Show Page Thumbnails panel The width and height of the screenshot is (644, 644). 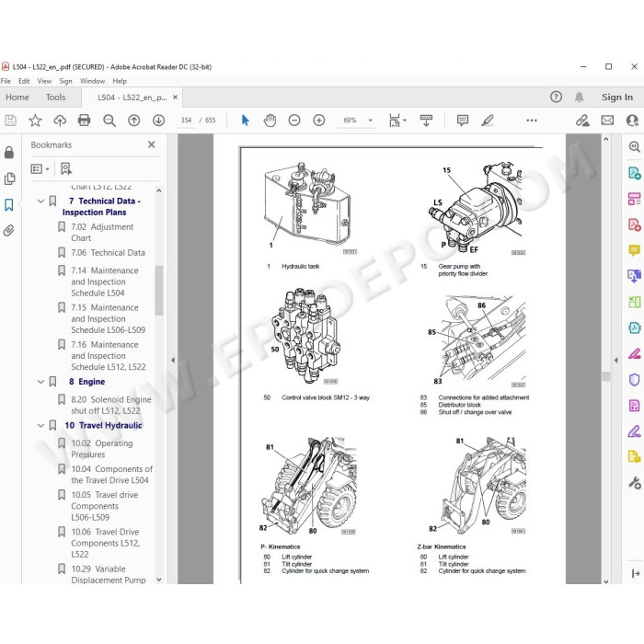[x=9, y=178]
